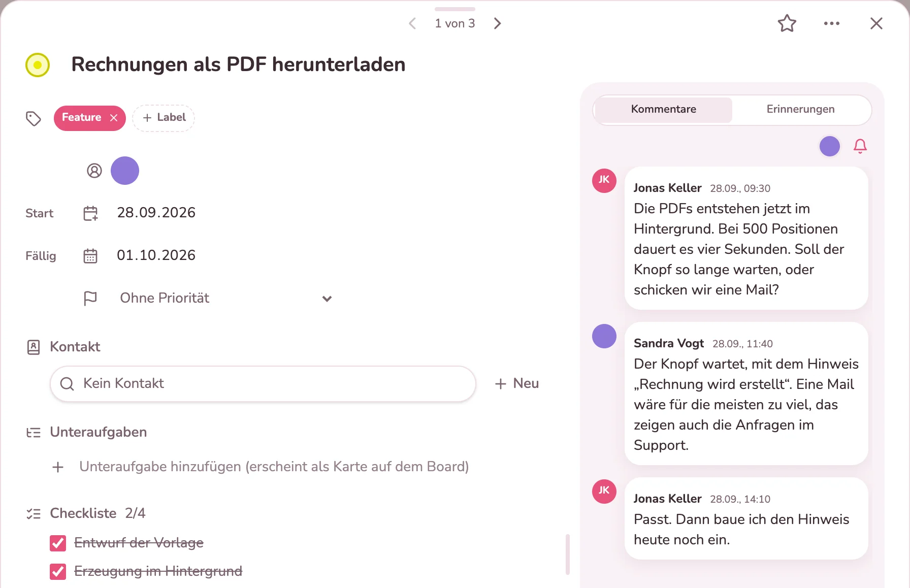Open the Ohne Priorität dropdown

click(x=225, y=298)
